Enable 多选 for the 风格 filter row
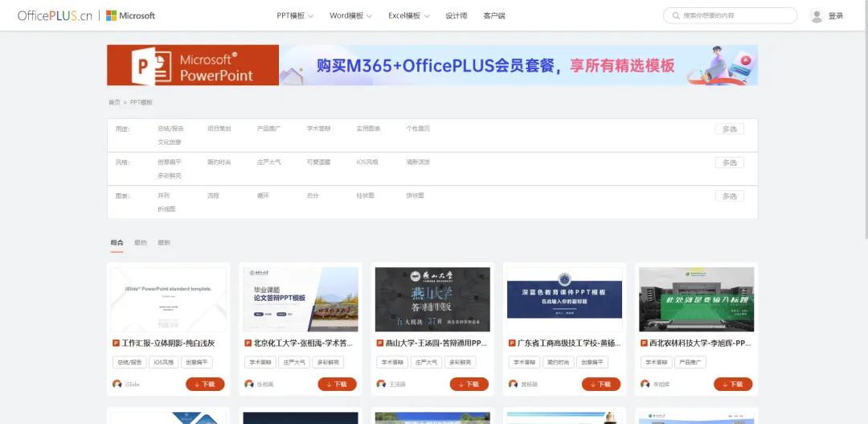Image resolution: width=868 pixels, height=424 pixels. tap(730, 163)
